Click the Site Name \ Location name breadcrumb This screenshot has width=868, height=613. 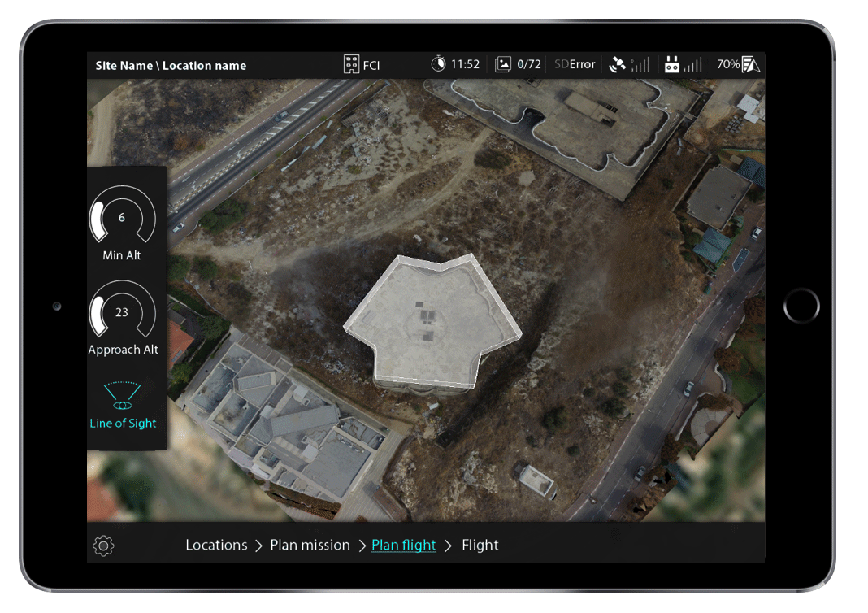click(x=171, y=66)
